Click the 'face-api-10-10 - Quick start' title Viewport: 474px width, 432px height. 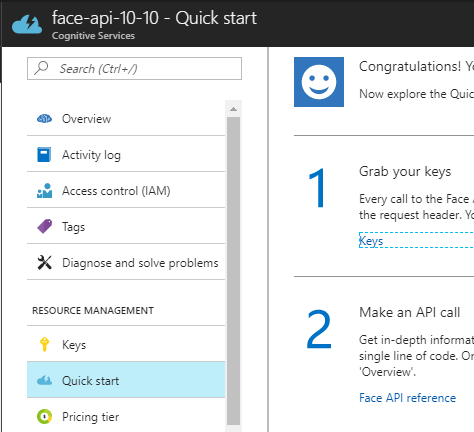click(154, 18)
